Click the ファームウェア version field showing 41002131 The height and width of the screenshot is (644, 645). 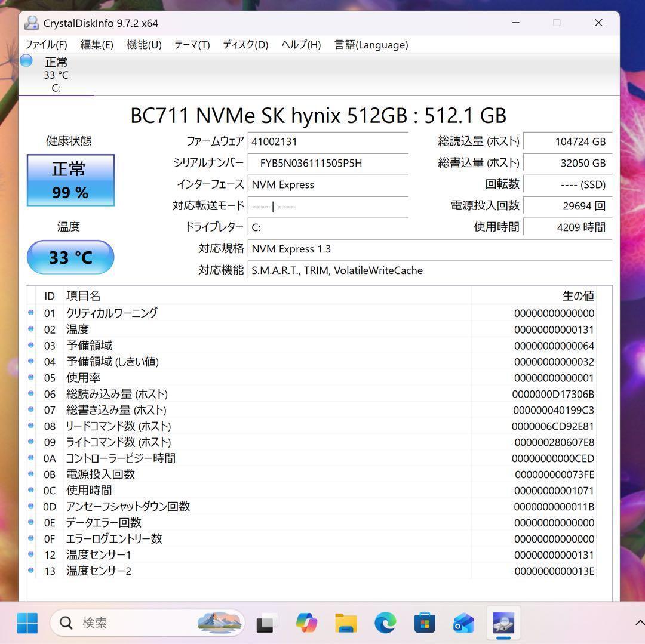tap(328, 141)
